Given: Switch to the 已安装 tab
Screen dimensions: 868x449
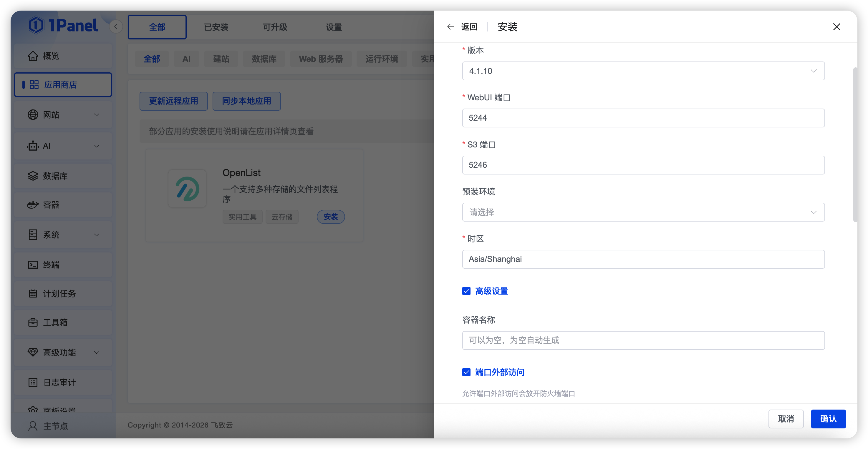Looking at the screenshot, I should tap(216, 27).
